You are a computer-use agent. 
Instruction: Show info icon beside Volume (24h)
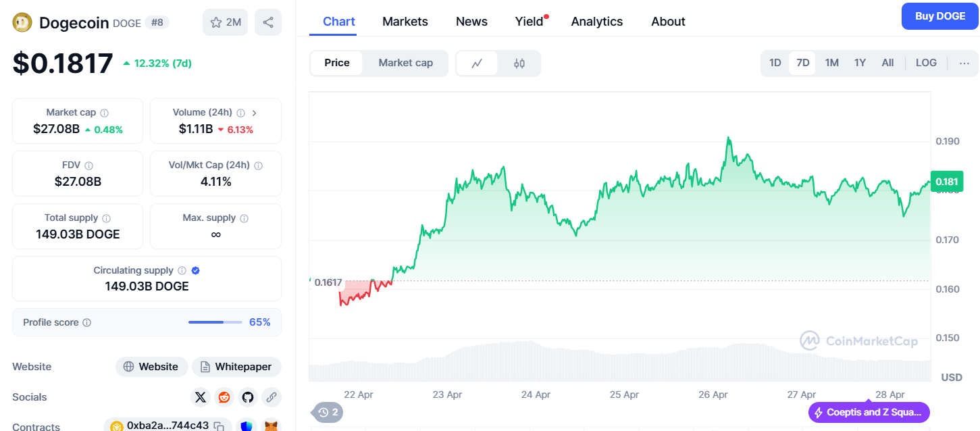coord(241,113)
